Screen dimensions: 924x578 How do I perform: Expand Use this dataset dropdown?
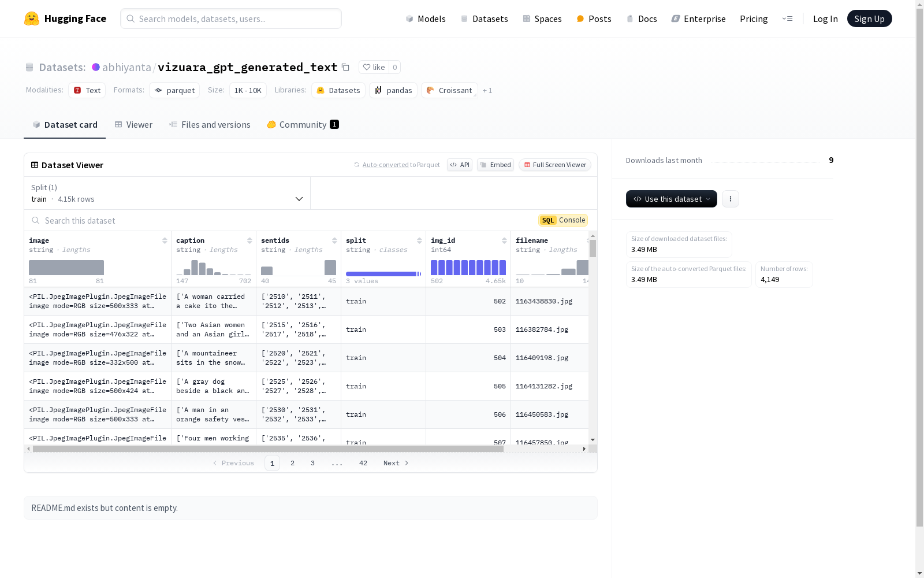[672, 199]
